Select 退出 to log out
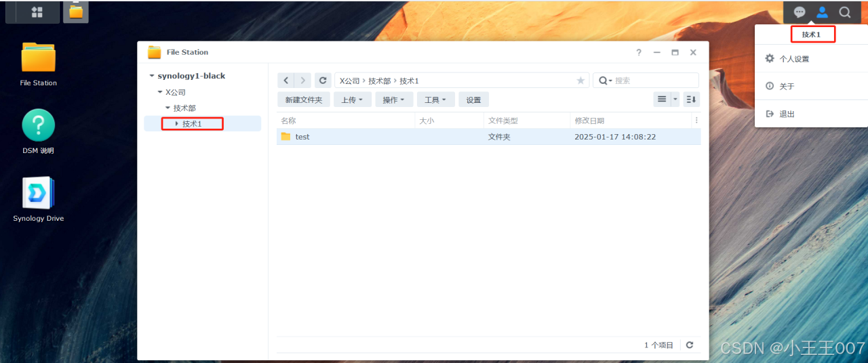The width and height of the screenshot is (868, 363). (x=811, y=114)
